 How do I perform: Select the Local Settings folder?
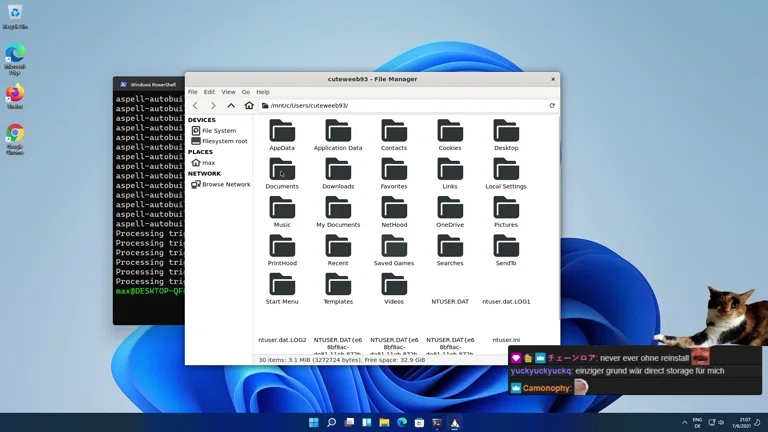click(x=506, y=173)
